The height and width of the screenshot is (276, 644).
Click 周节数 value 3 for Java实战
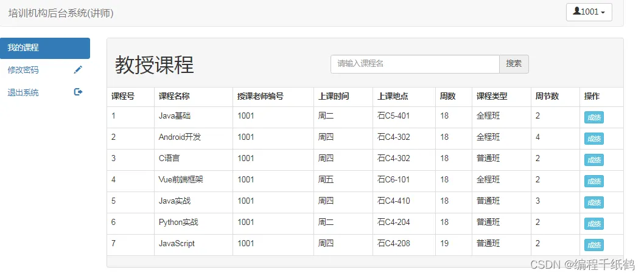pos(537,201)
